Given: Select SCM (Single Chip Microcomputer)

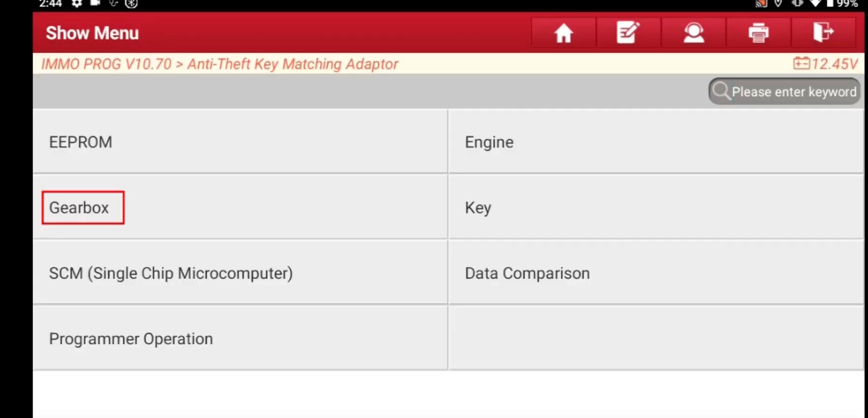Looking at the screenshot, I should click(x=240, y=272).
